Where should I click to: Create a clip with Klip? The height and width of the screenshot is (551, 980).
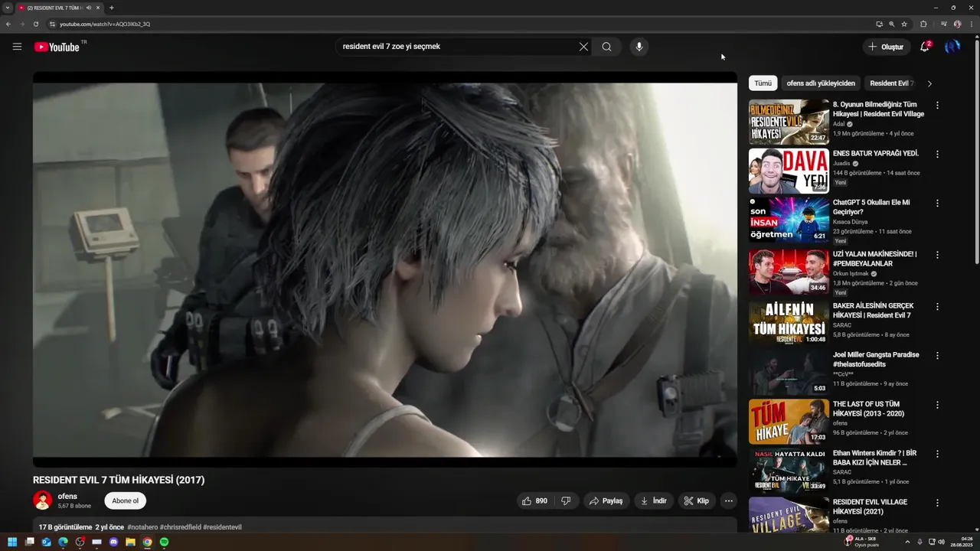pyautogui.click(x=697, y=500)
